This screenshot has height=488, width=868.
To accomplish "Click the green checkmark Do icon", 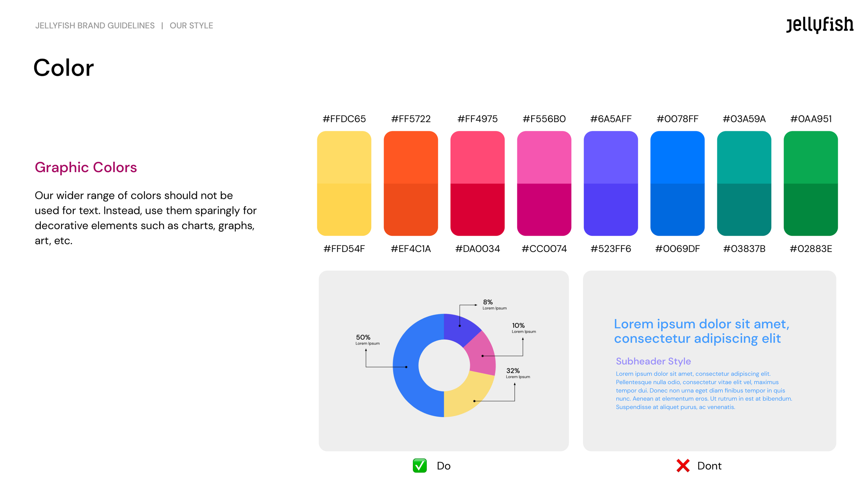I will [x=419, y=466].
